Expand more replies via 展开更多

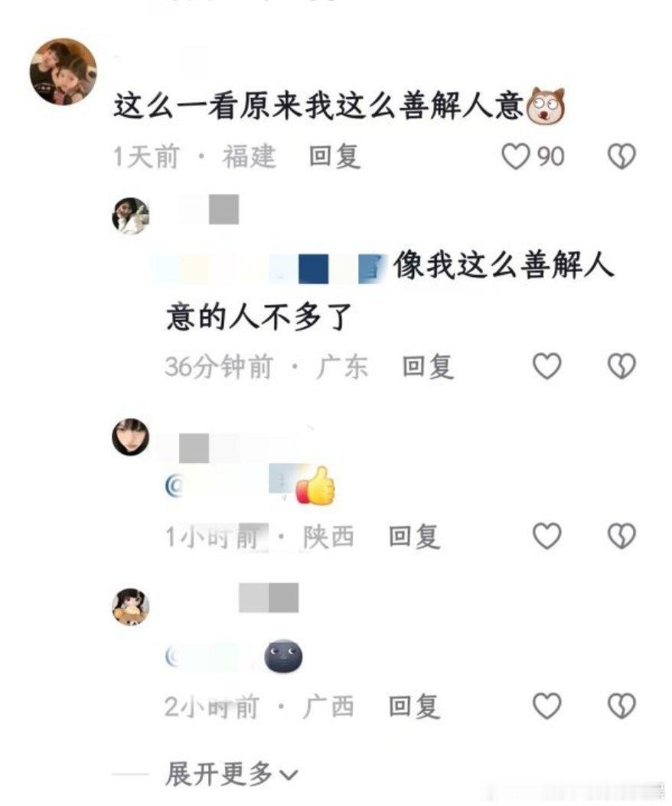(x=231, y=774)
